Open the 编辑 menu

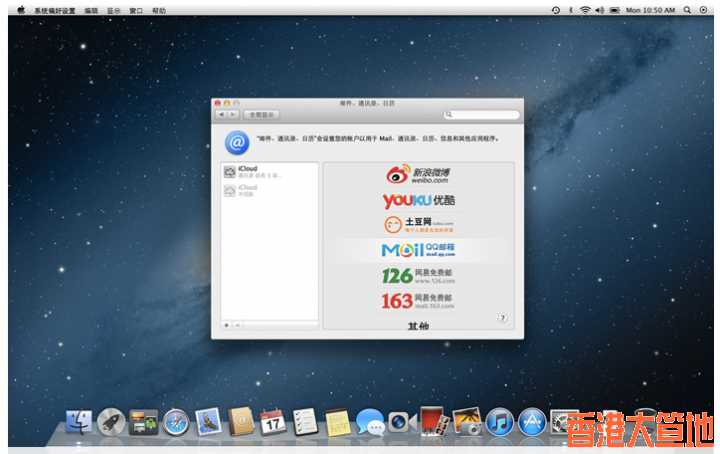click(x=91, y=11)
